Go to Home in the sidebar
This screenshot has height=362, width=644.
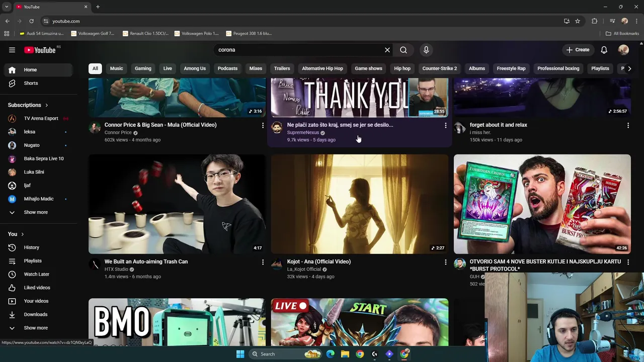(x=39, y=70)
